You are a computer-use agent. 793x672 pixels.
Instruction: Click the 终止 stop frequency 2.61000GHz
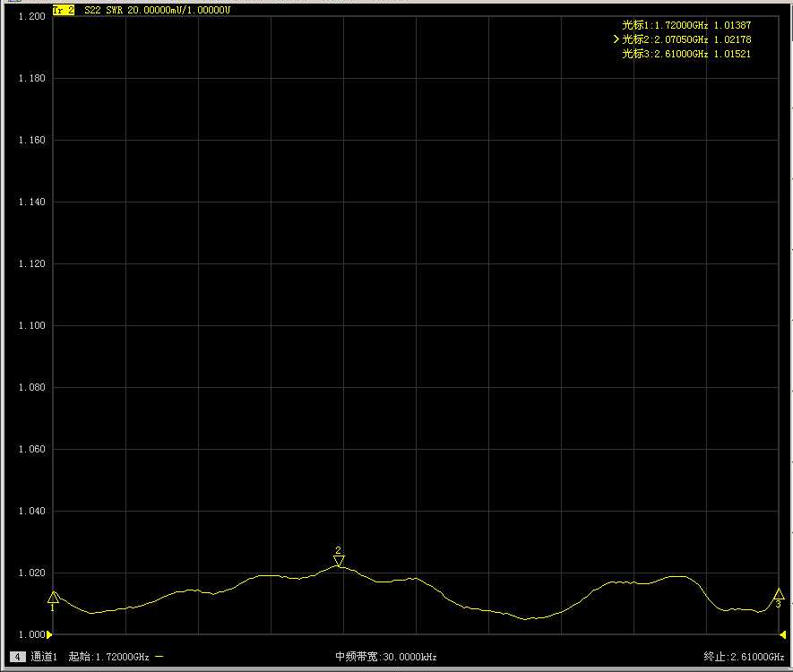(x=746, y=657)
